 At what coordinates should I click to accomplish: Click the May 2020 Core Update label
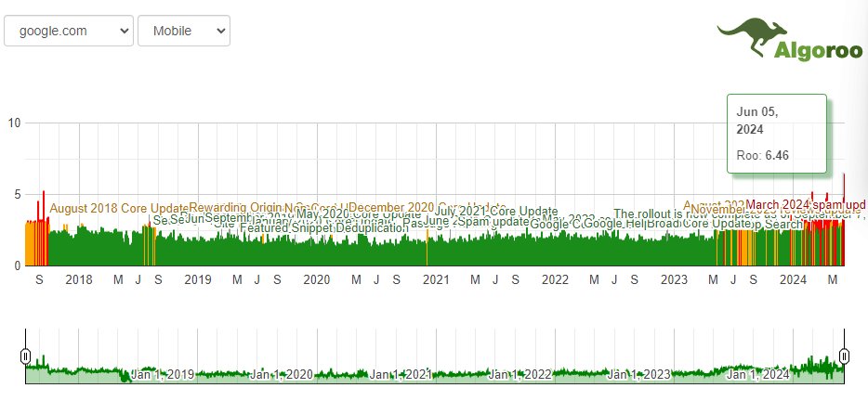[359, 214]
